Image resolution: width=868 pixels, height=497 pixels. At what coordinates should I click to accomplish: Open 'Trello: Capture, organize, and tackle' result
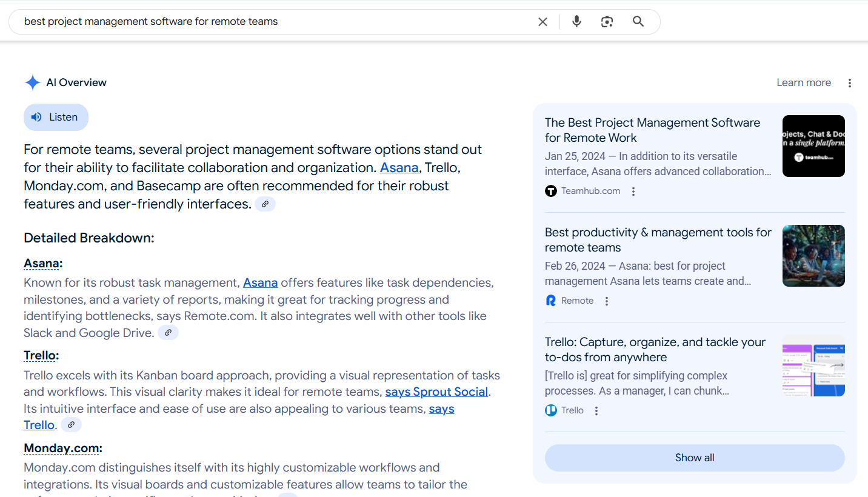point(655,349)
